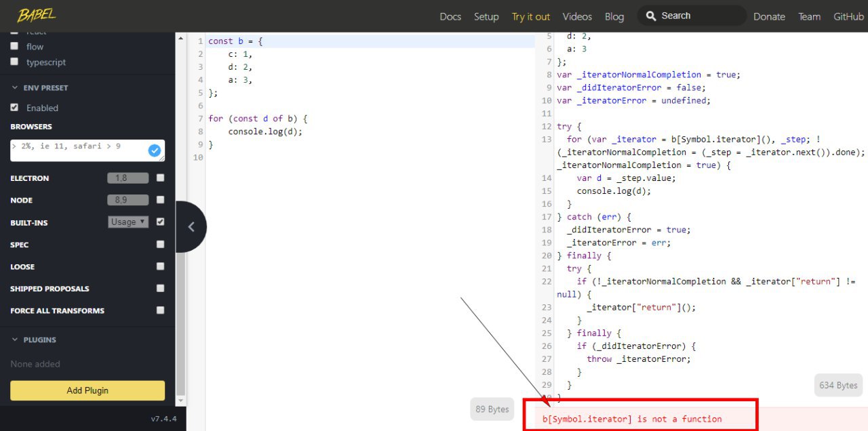Viewport: 868px width, 431px height.
Task: Uncheck the Built-ins checkbox
Action: pyautogui.click(x=160, y=222)
